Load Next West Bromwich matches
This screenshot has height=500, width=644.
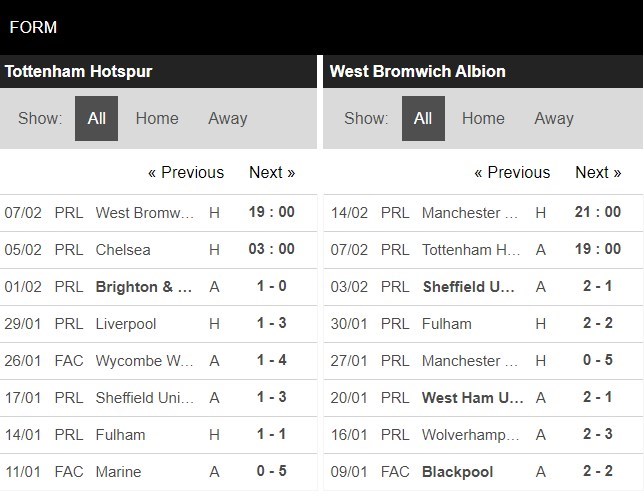click(x=598, y=172)
